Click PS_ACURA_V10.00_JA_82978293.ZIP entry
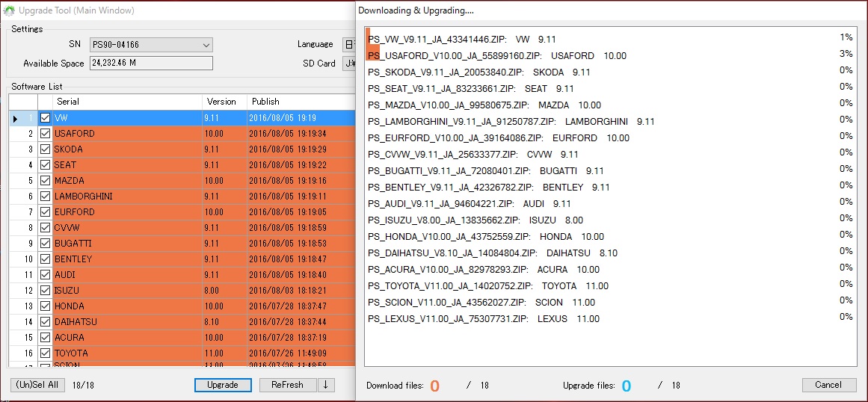 click(483, 269)
